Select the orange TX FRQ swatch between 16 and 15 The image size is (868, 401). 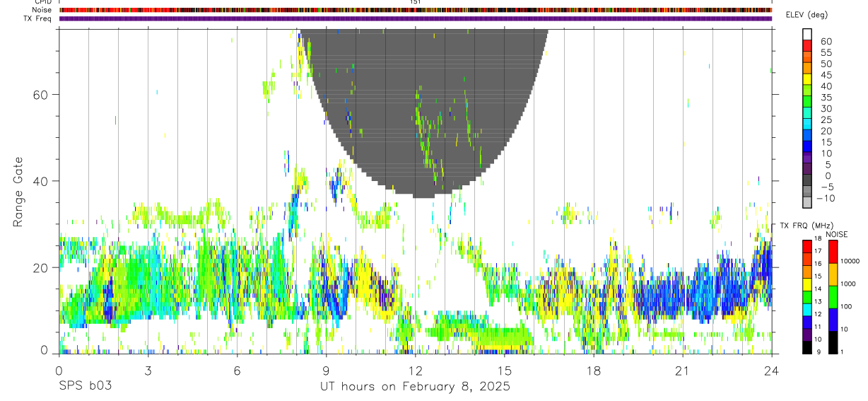(x=807, y=272)
